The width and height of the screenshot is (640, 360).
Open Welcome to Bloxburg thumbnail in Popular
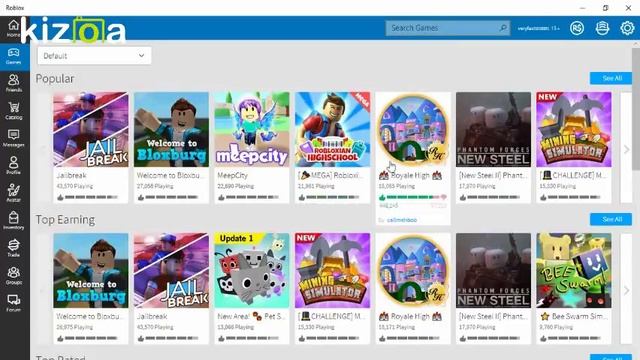click(171, 129)
